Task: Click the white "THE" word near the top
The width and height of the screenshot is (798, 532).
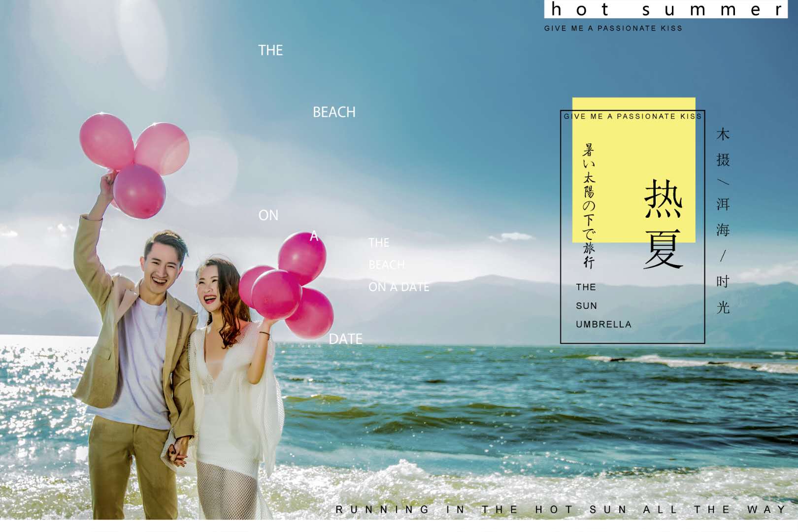Action: pyautogui.click(x=270, y=51)
